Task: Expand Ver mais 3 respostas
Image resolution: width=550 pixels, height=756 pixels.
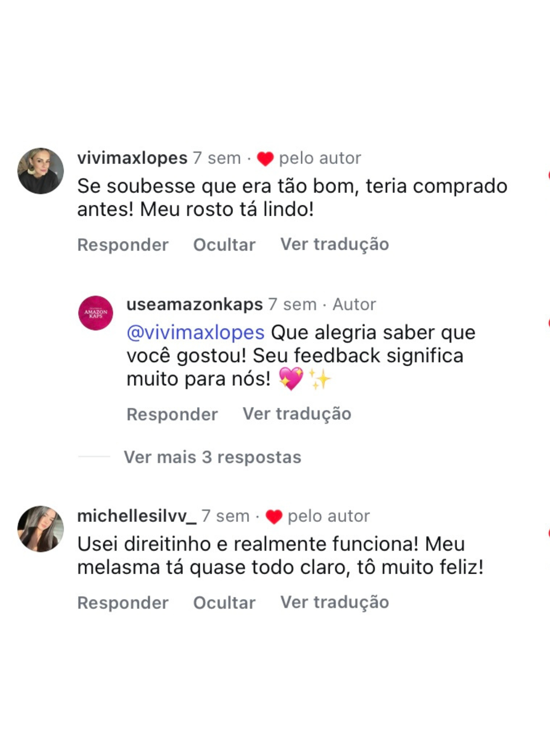Action: pyautogui.click(x=212, y=457)
